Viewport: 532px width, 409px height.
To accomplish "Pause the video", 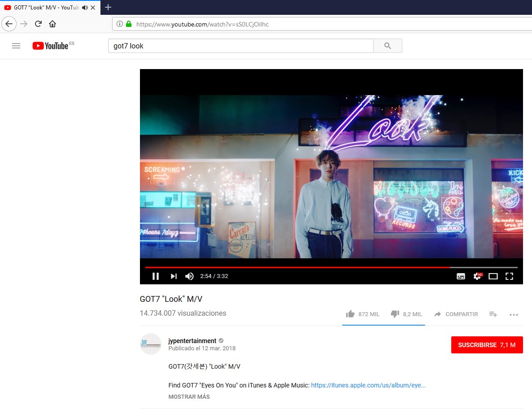I will (156, 276).
